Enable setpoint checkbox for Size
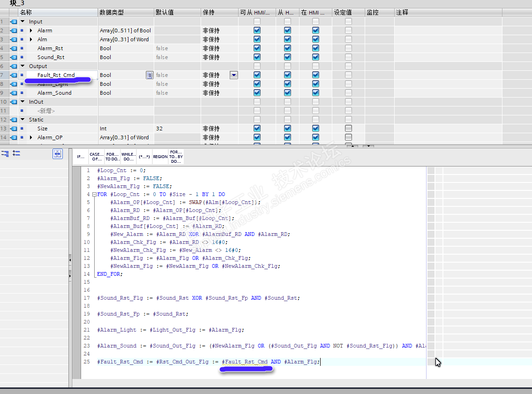 348,128
